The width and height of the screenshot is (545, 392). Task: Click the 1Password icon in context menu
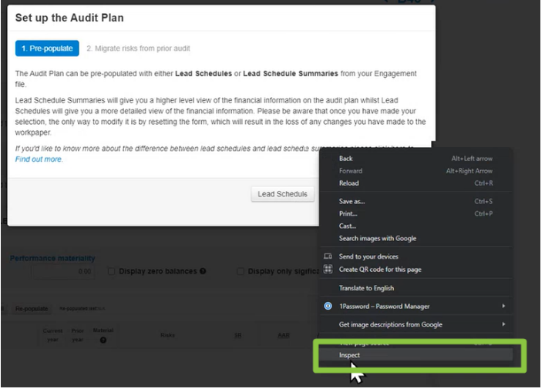tap(328, 306)
